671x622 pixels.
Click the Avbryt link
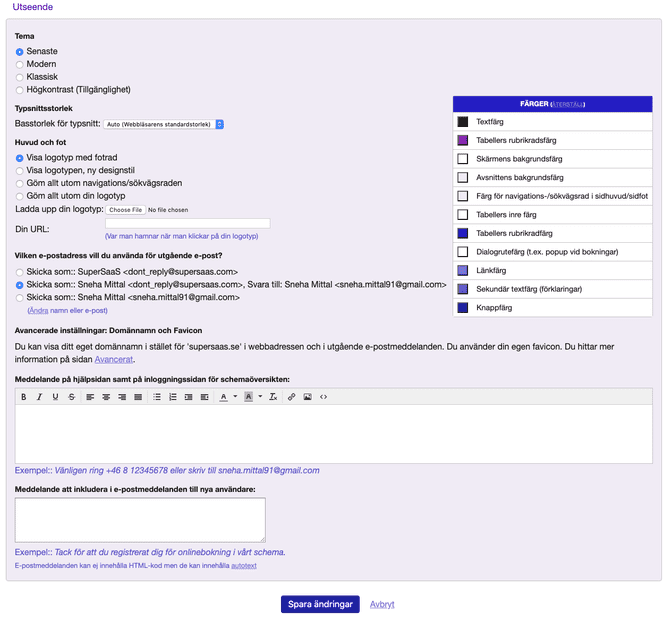coord(382,604)
